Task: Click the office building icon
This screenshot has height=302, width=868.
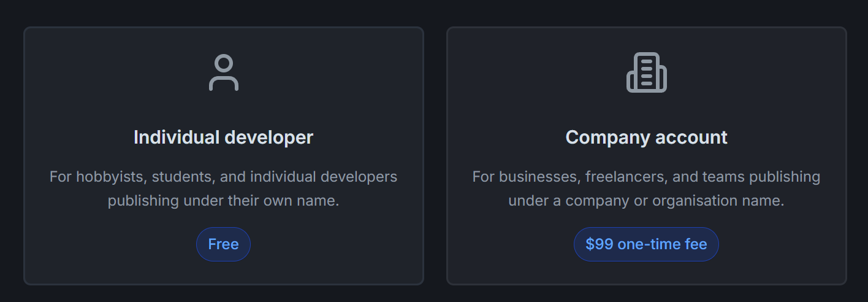Action: 646,73
